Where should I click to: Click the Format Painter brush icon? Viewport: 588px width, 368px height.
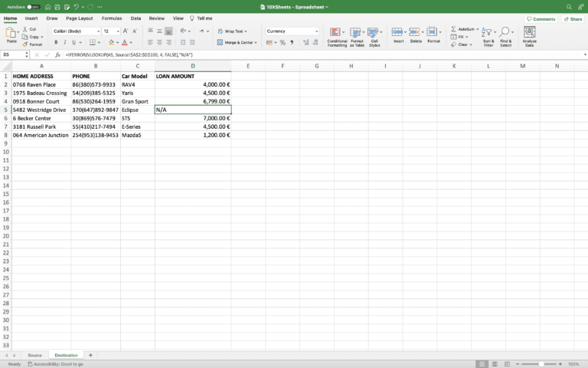[x=25, y=44]
